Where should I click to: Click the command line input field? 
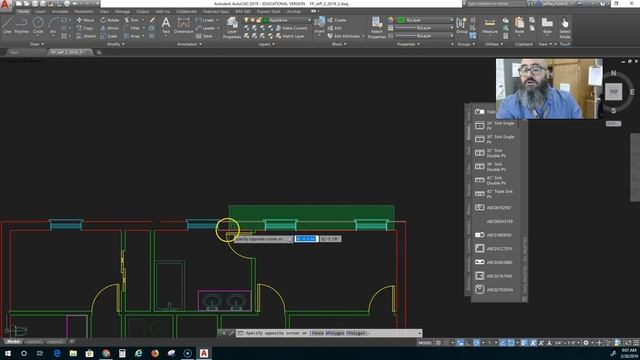click(x=328, y=333)
